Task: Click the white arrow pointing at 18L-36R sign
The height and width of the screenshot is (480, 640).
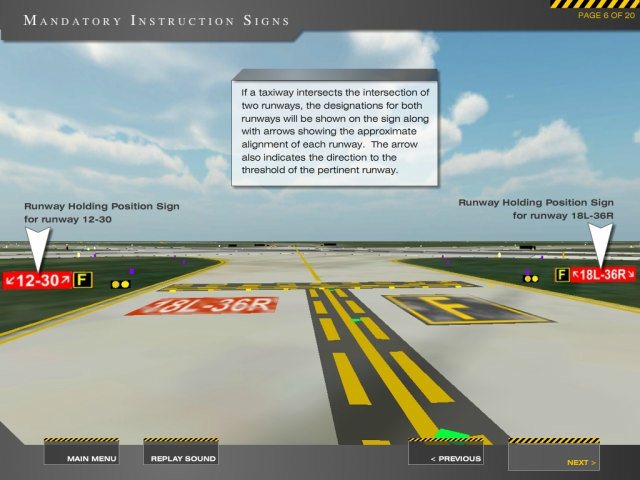Action: pyautogui.click(x=601, y=243)
